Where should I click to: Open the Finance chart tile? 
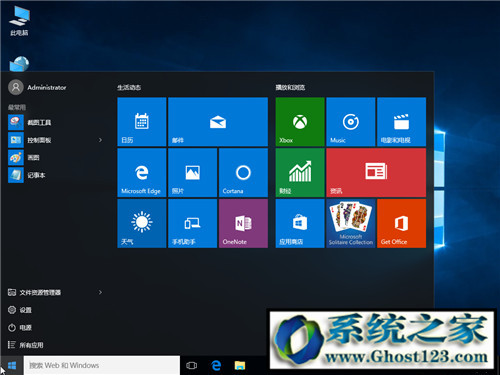tap(300, 173)
